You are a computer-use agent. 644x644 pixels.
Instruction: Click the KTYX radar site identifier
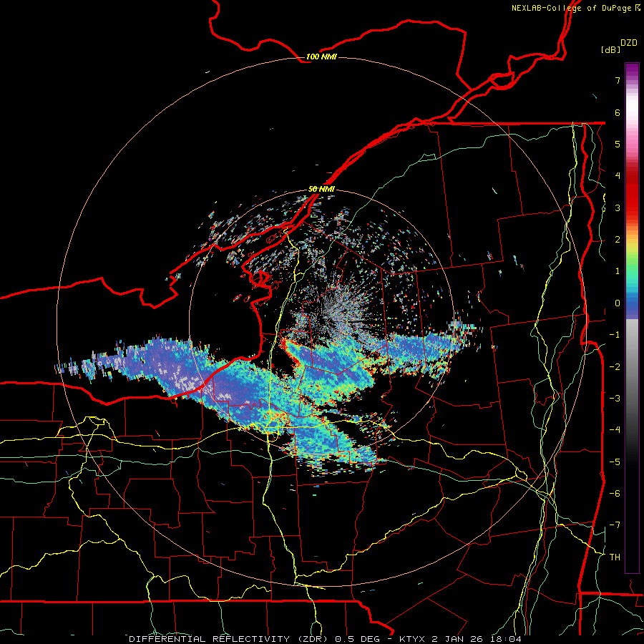pyautogui.click(x=413, y=639)
